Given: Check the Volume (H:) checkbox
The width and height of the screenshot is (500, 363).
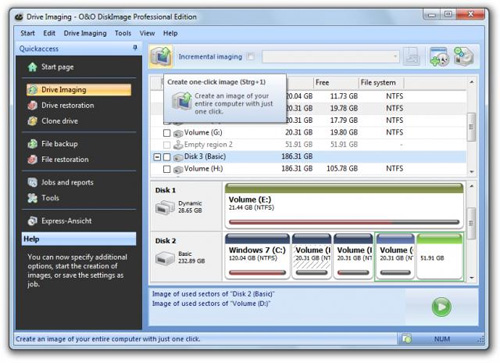Looking at the screenshot, I should 167,169.
